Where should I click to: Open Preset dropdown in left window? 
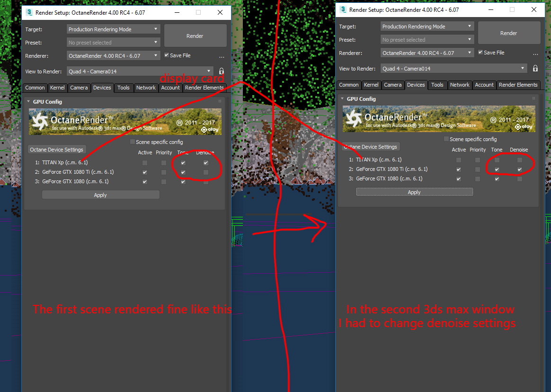point(113,43)
